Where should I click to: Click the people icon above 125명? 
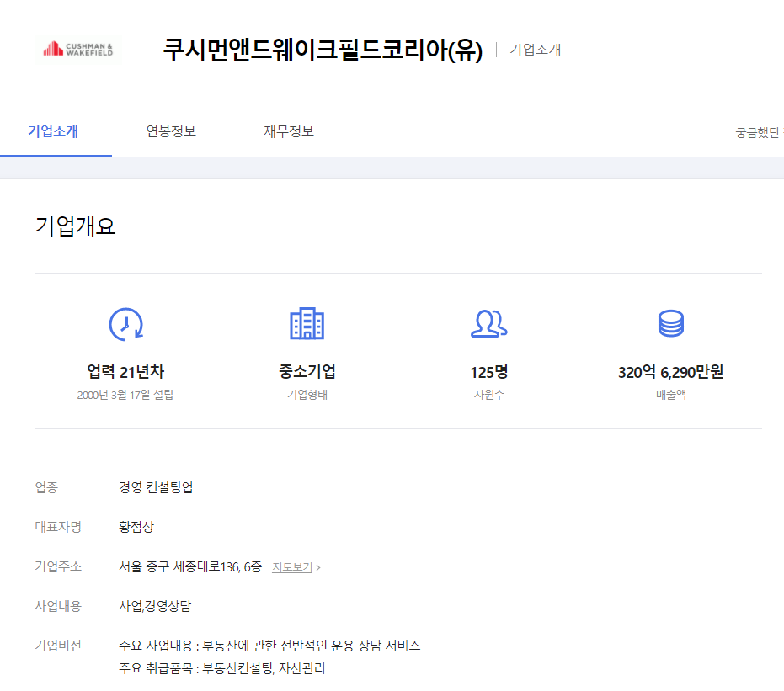[x=489, y=324]
